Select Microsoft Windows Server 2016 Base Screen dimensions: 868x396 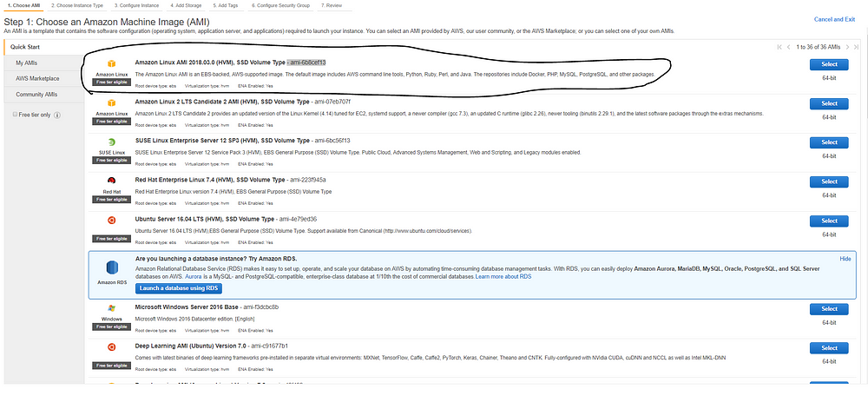pyautogui.click(x=829, y=309)
